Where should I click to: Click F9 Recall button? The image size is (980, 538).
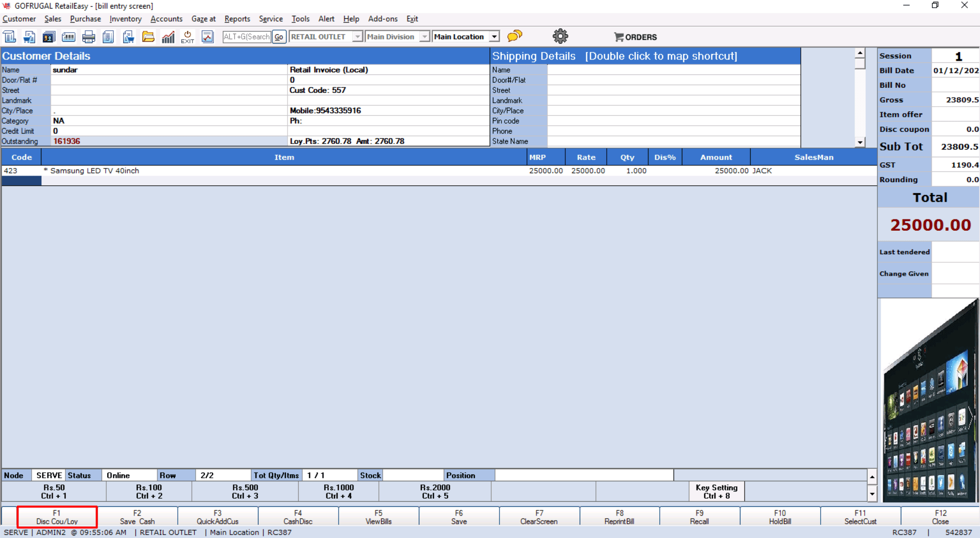click(700, 517)
